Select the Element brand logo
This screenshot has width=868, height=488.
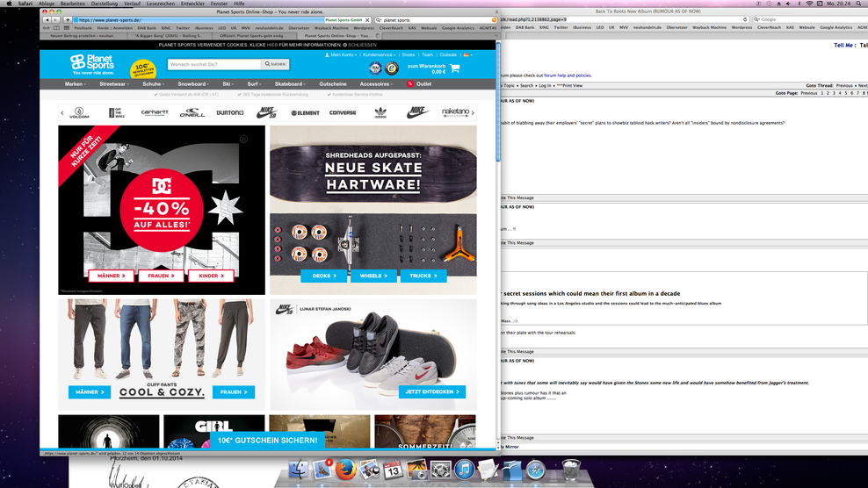click(x=305, y=113)
